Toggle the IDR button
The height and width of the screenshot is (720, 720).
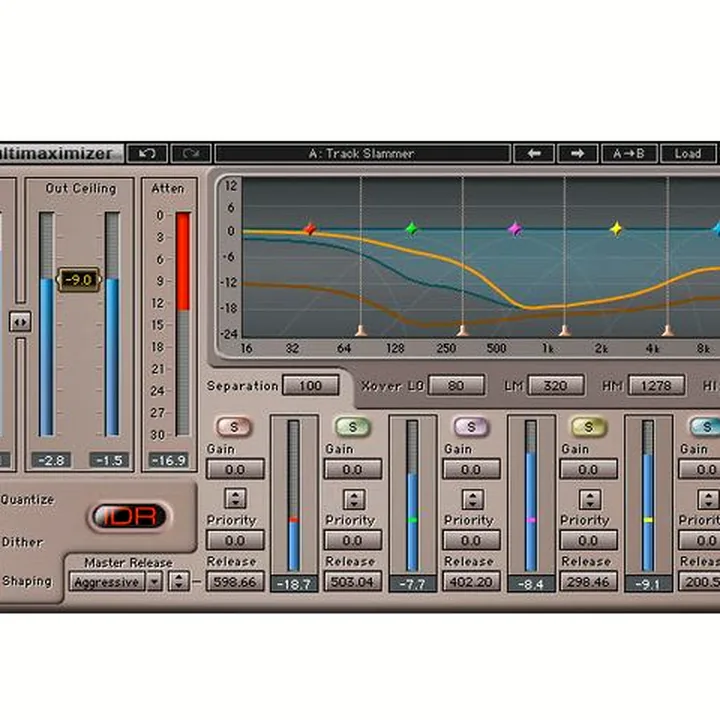129,517
